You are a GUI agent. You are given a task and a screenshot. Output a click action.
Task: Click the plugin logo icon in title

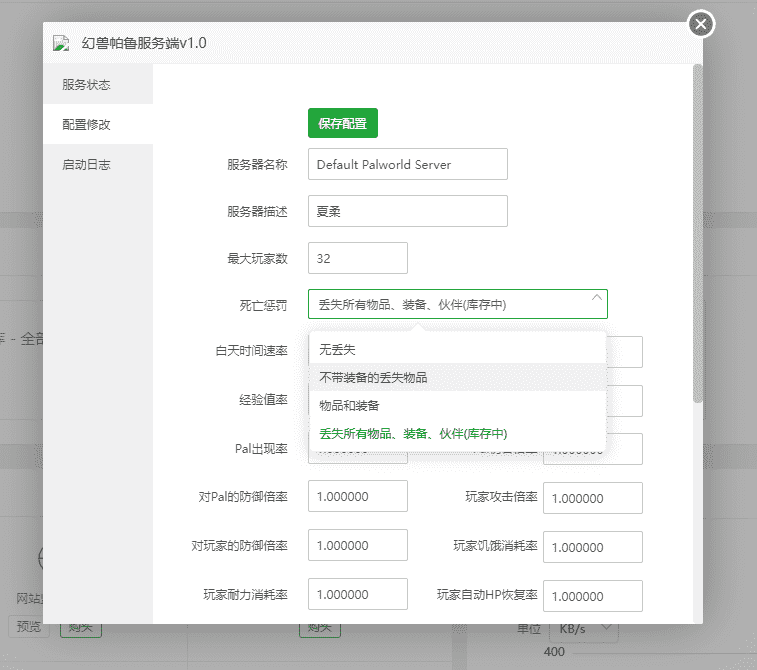(61, 43)
